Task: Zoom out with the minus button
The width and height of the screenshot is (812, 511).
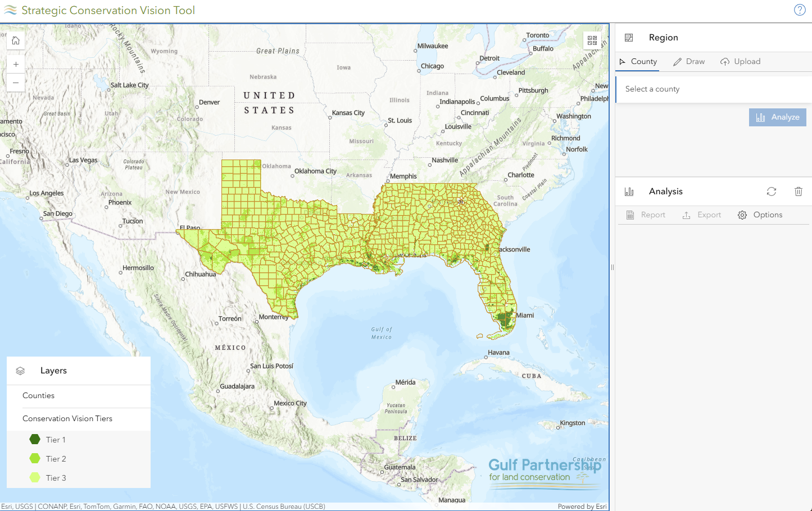Action: coord(16,83)
